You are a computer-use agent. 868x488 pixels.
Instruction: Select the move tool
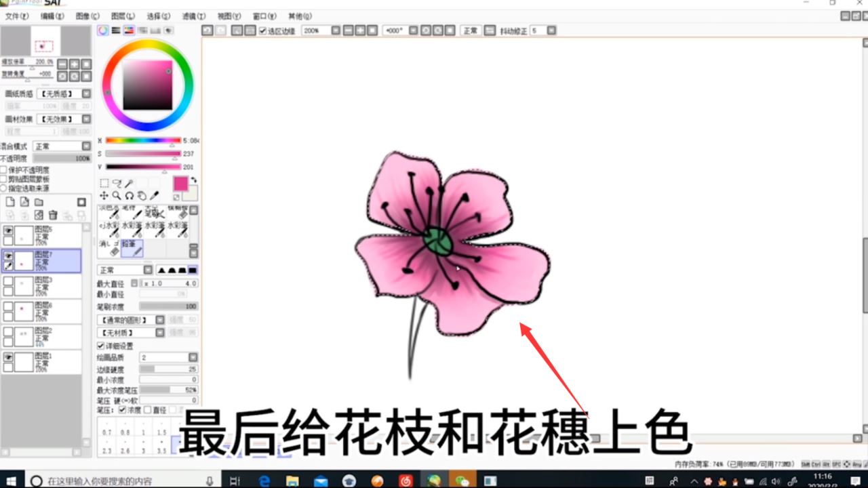coord(104,196)
